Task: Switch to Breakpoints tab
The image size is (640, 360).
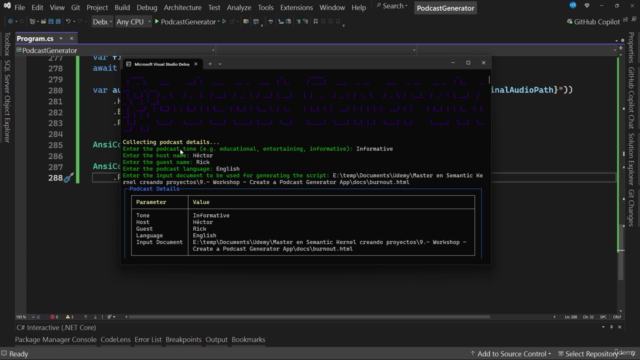Action: (x=183, y=339)
